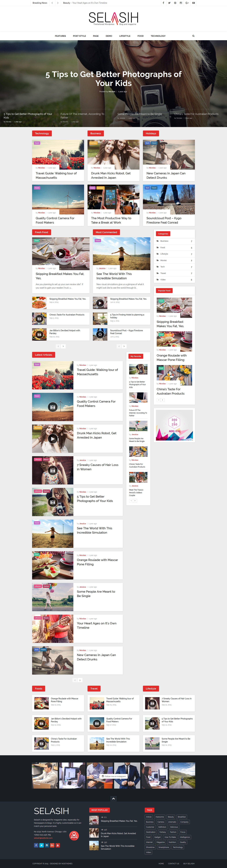Open 7 Sneaky Causes of Hair Loss article
Viewport: 227px width, 868px height.
click(98, 467)
